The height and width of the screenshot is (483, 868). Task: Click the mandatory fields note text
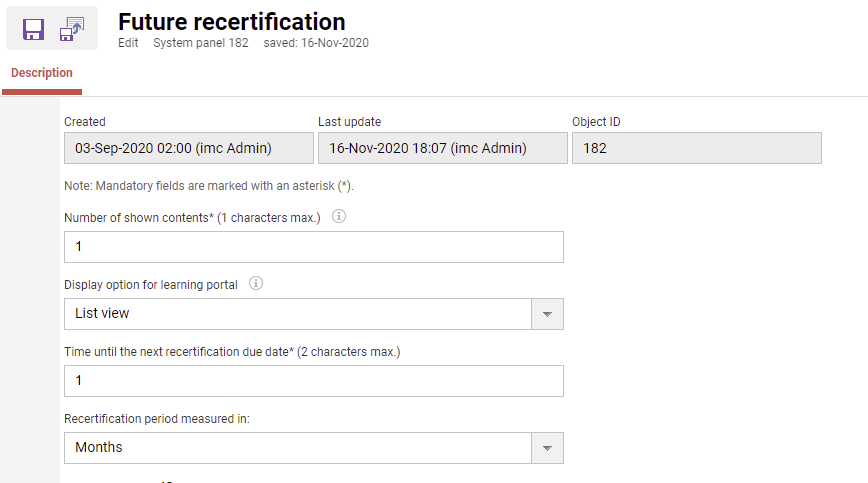(x=209, y=186)
